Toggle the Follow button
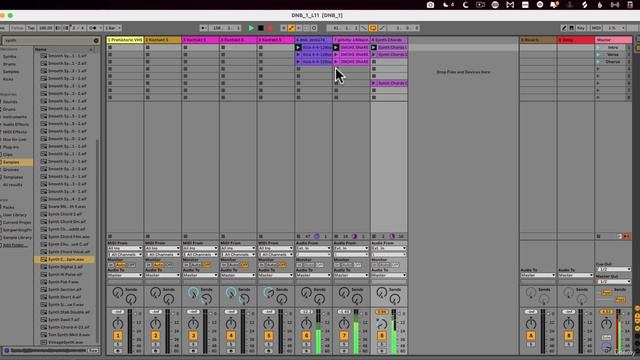The image size is (640, 360). [18, 28]
